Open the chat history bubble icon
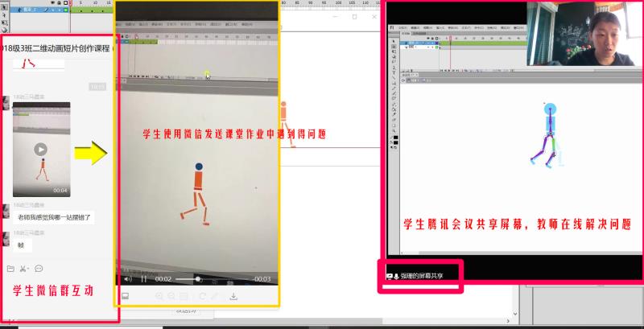 point(39,268)
